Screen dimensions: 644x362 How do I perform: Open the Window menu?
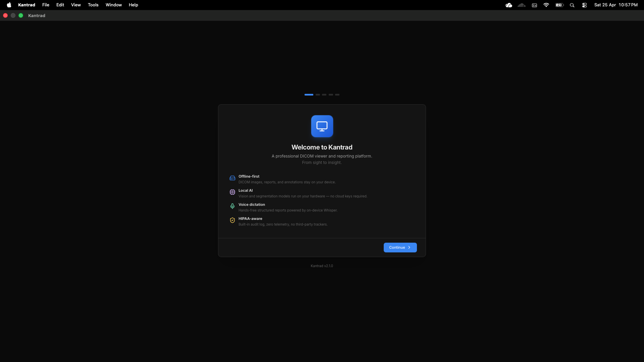pyautogui.click(x=114, y=5)
